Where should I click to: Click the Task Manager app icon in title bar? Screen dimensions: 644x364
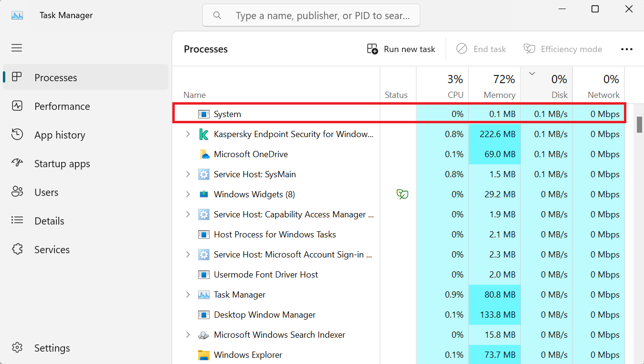pyautogui.click(x=17, y=15)
